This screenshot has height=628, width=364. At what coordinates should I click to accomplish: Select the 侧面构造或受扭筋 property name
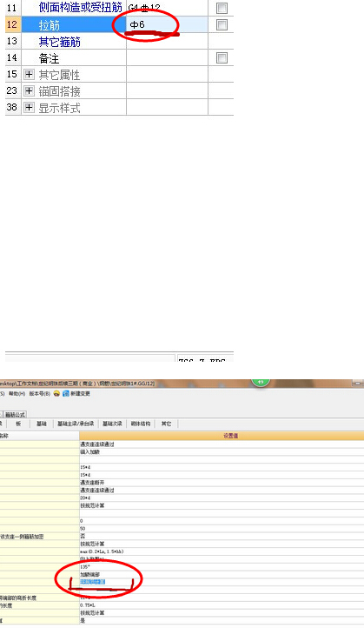pos(80,8)
